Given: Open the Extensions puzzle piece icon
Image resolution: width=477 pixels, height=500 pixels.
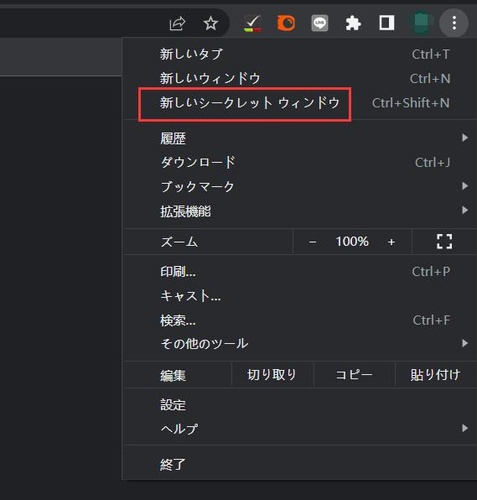Looking at the screenshot, I should point(353,23).
